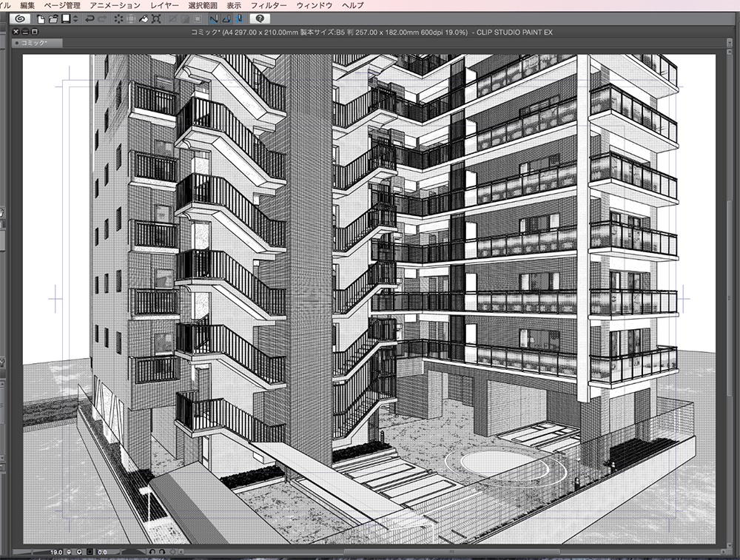Click the fit-to-screen icon in the status bar

tap(88, 550)
